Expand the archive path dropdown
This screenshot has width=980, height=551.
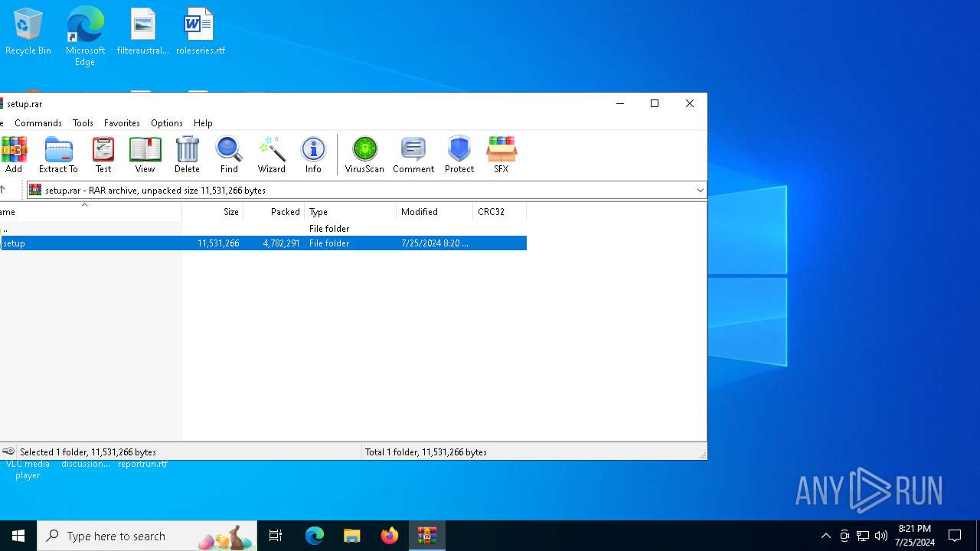(x=700, y=191)
